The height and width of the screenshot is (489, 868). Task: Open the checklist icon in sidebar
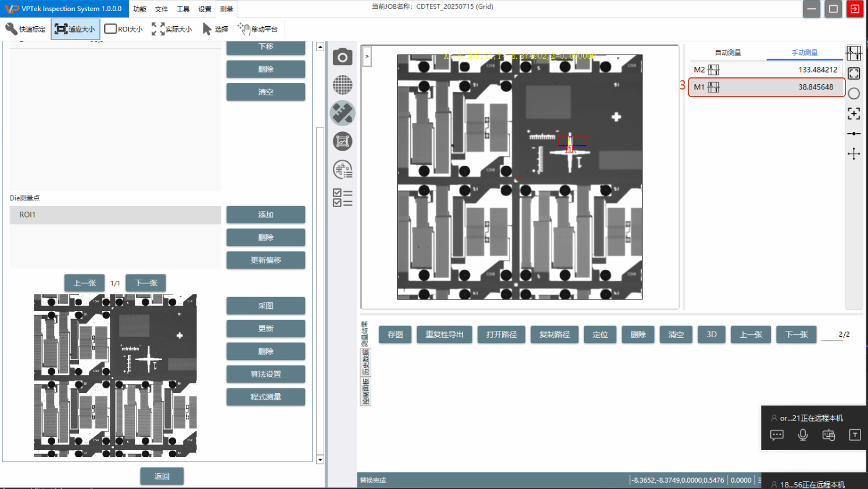click(x=342, y=198)
